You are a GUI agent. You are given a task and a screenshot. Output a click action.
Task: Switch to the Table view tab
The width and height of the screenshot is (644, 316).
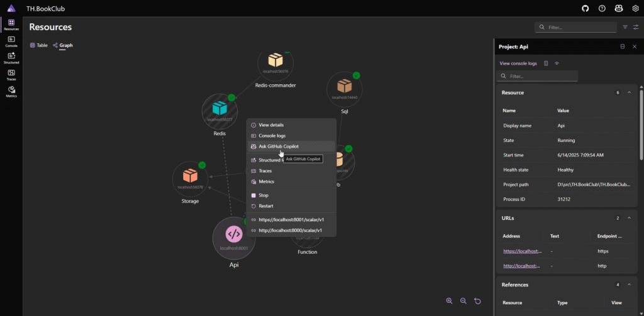pyautogui.click(x=39, y=45)
